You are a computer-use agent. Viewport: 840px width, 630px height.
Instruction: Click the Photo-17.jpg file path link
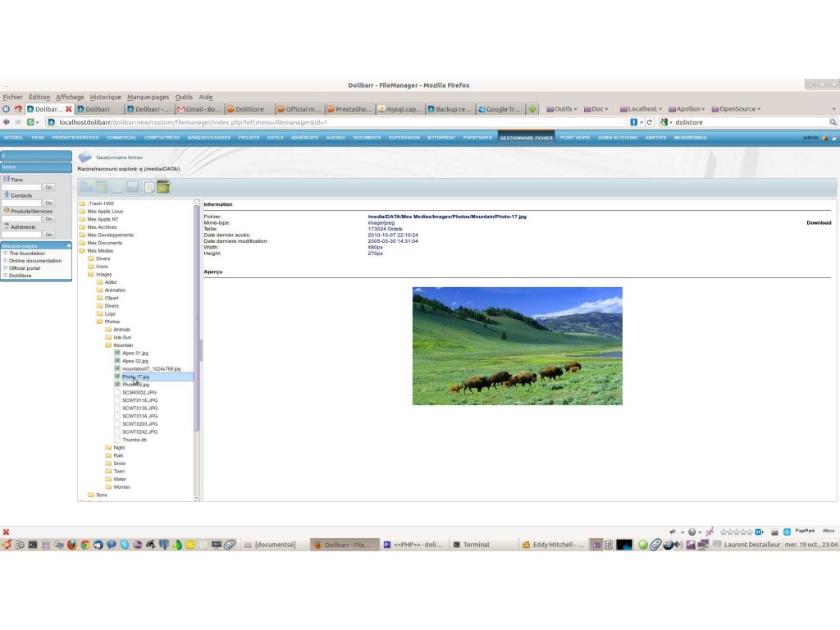[x=447, y=217]
